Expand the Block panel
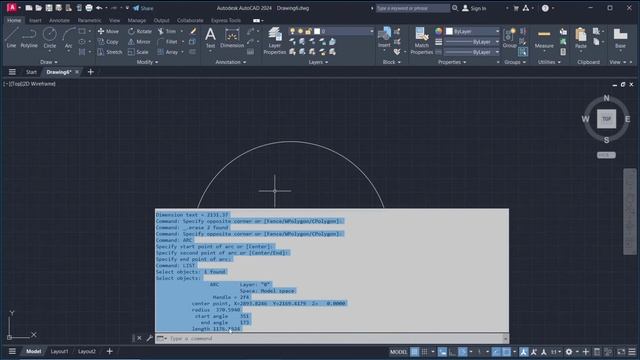Image resolution: width=640 pixels, height=360 pixels. click(391, 62)
